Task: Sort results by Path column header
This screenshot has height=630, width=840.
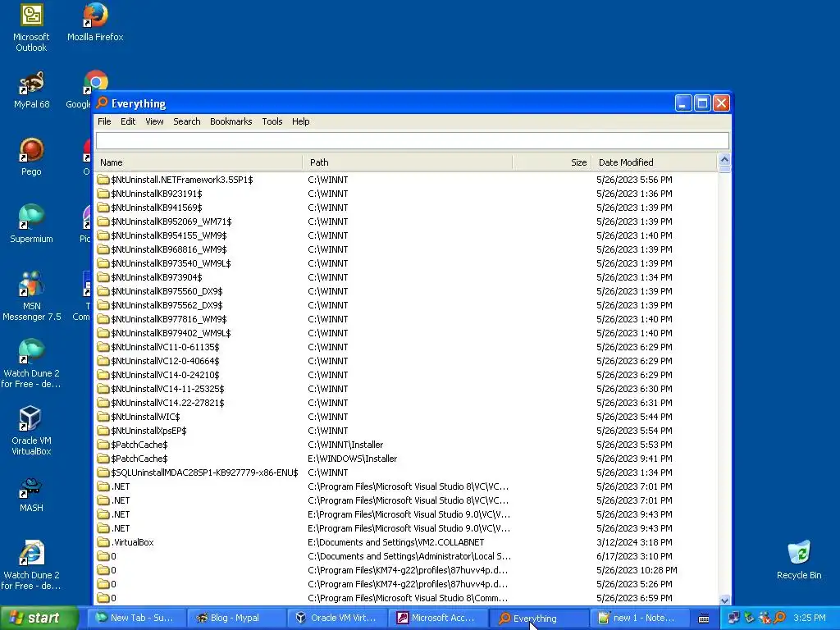Action: pyautogui.click(x=408, y=162)
